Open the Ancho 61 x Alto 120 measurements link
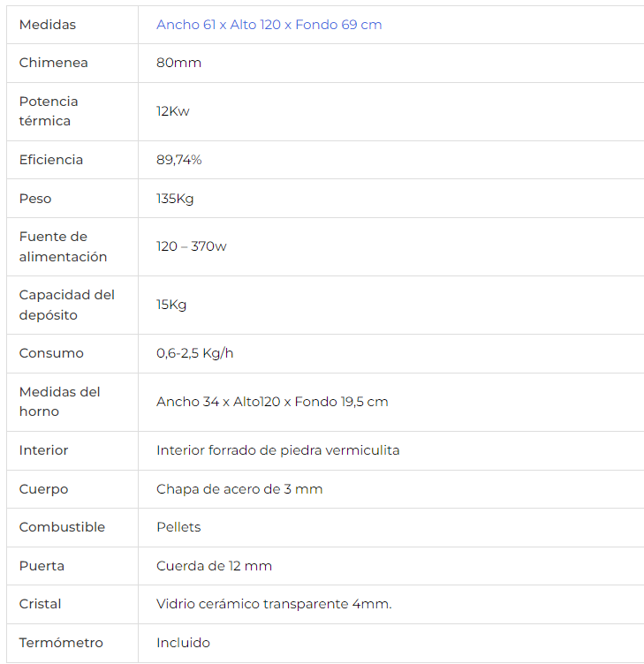The width and height of the screenshot is (644, 664). tap(269, 25)
